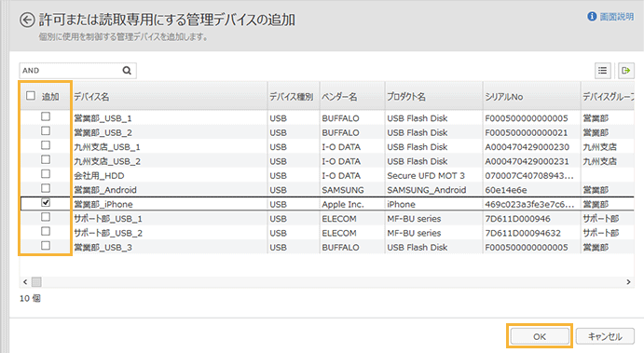Click the scrollbar left arrow

(25, 282)
